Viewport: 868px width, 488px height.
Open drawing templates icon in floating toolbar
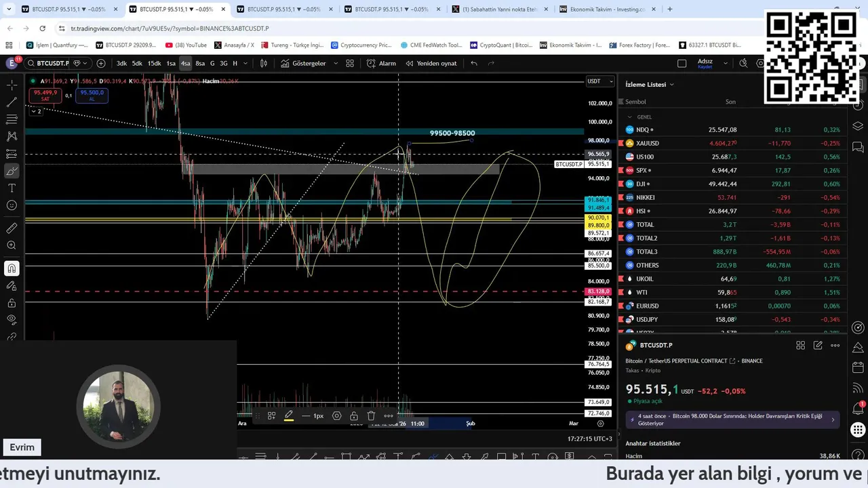pyautogui.click(x=271, y=415)
